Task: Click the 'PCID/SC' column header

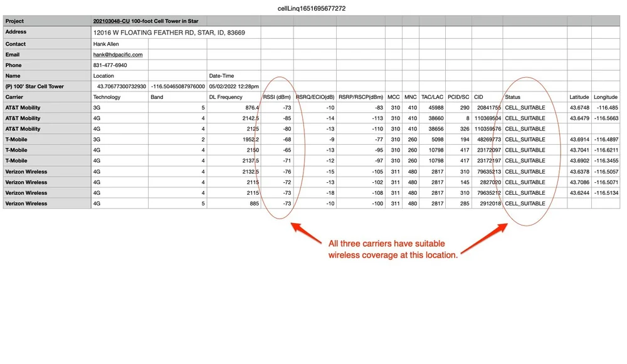Action: point(458,97)
